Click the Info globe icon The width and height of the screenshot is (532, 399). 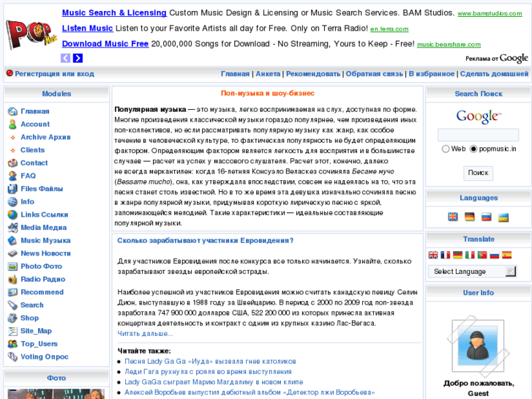(x=12, y=201)
